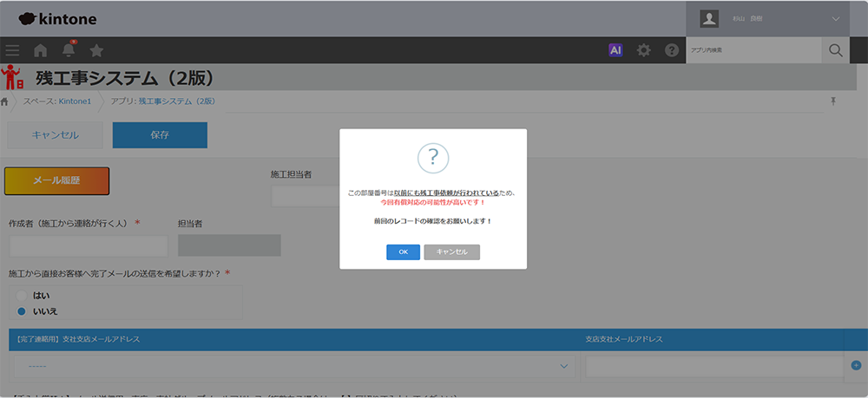The image size is (868, 398).
Task: Expand the user account dropdown
Action: tap(836, 18)
